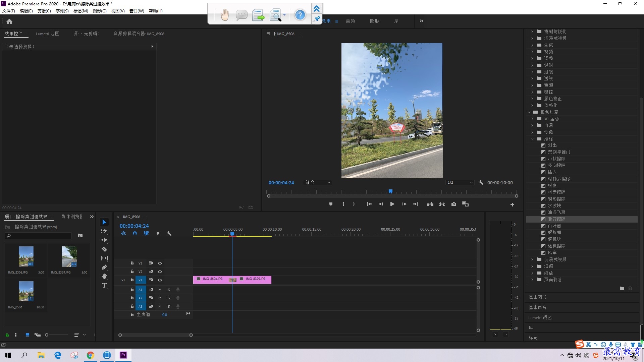Expand the 3D 运动 folder
Image resolution: width=644 pixels, height=362 pixels.
pos(532,119)
